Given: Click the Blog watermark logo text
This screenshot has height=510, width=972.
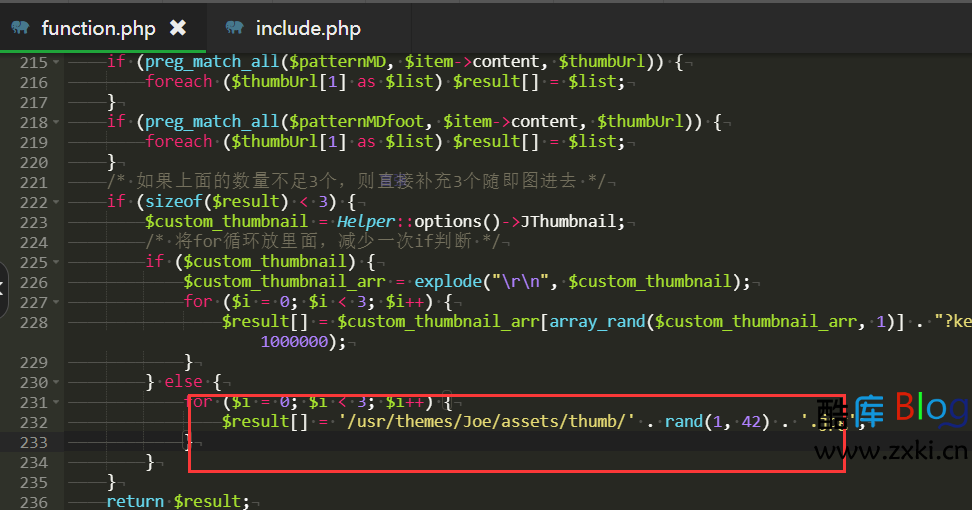Looking at the screenshot, I should coord(932,408).
